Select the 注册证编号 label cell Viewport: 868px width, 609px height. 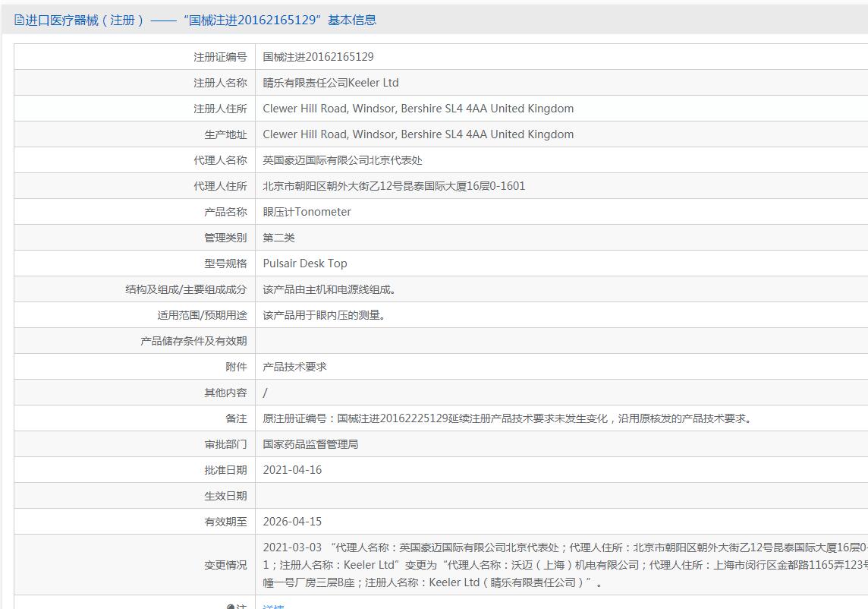(x=220, y=57)
